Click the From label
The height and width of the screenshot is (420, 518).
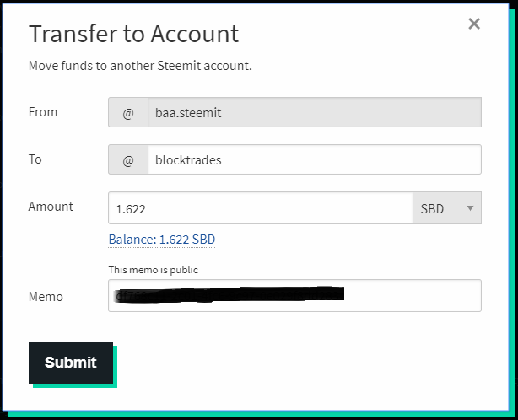43,111
